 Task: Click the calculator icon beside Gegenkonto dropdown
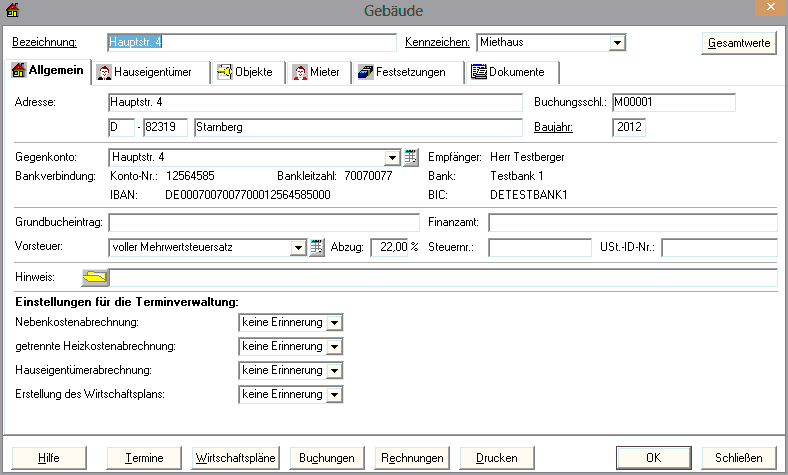click(410, 157)
